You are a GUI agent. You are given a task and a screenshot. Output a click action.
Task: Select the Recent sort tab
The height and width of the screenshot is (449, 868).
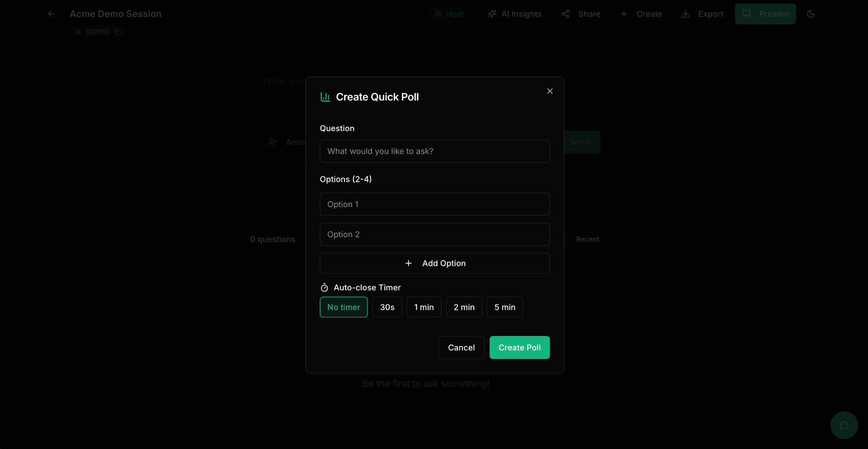(588, 239)
